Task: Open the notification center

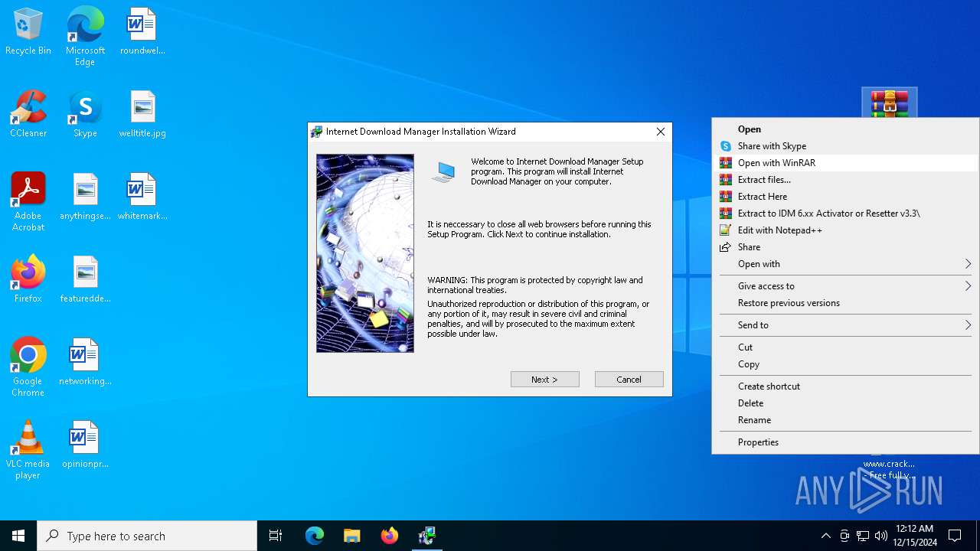Action: [x=955, y=536]
